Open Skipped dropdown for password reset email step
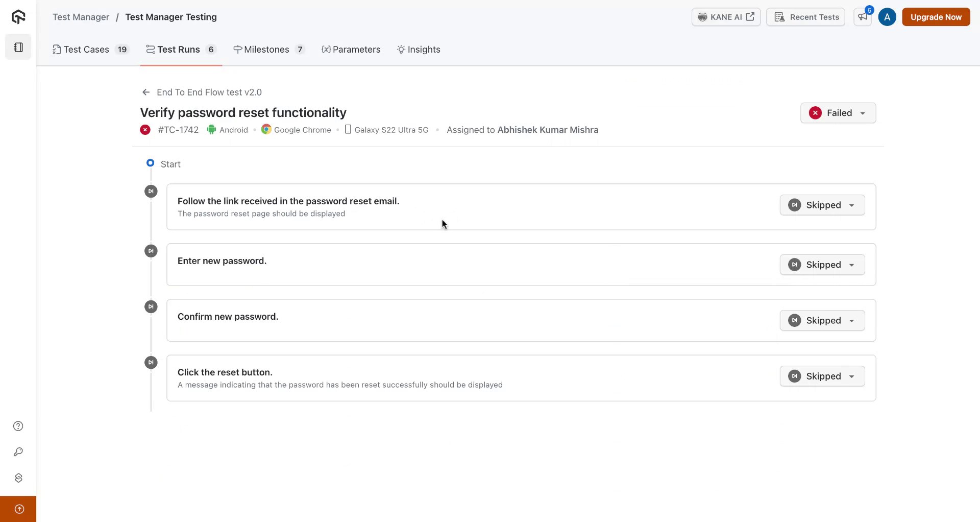This screenshot has width=980, height=522. click(822, 205)
